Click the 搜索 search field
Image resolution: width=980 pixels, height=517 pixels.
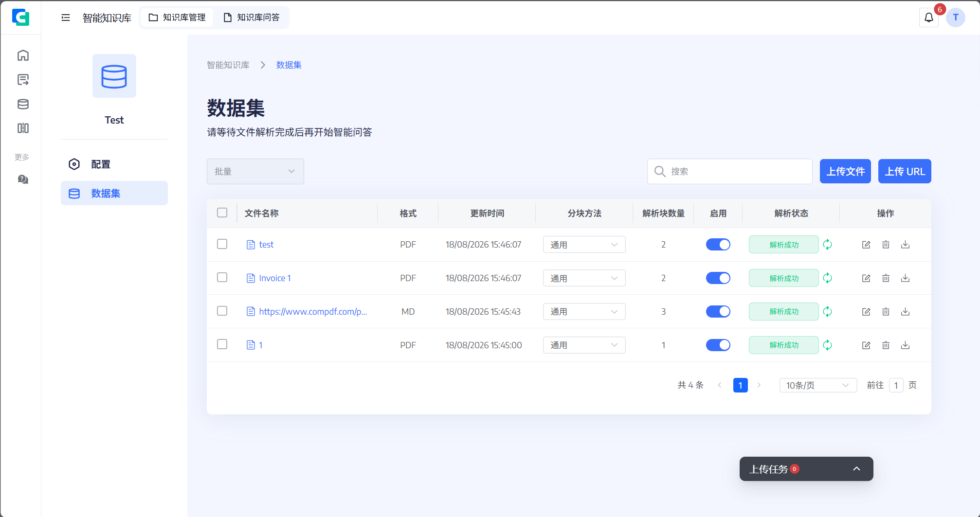[730, 171]
